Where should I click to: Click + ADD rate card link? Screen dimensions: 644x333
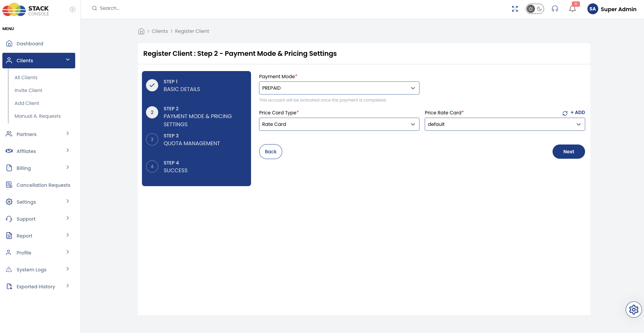point(578,112)
